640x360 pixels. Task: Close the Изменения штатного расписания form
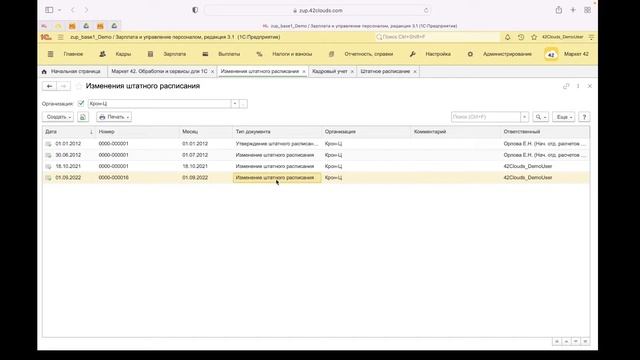tap(589, 86)
